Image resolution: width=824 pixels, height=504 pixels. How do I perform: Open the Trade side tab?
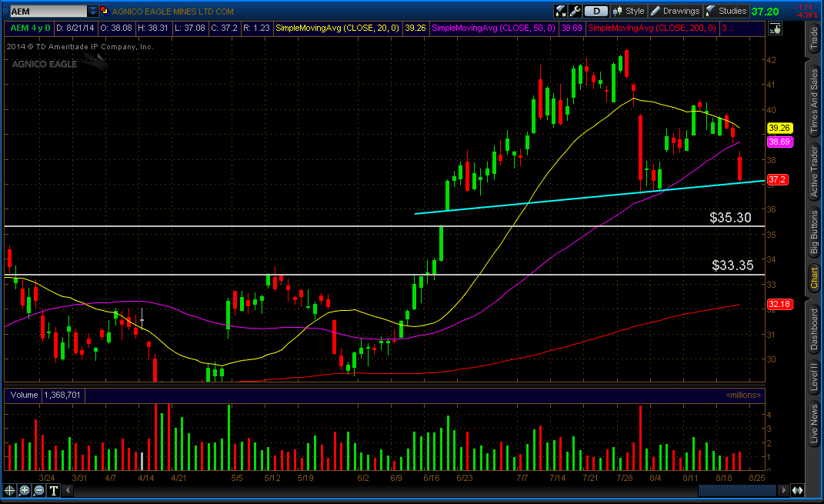point(814,38)
